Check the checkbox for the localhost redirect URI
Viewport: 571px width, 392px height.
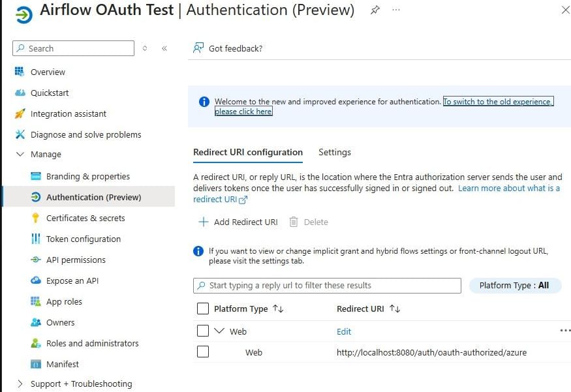[x=203, y=352]
